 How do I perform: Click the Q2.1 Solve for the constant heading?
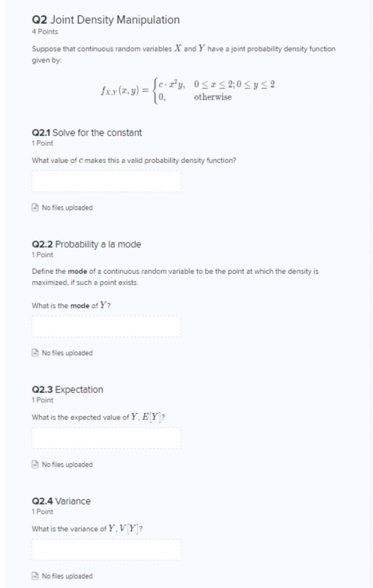coord(87,133)
